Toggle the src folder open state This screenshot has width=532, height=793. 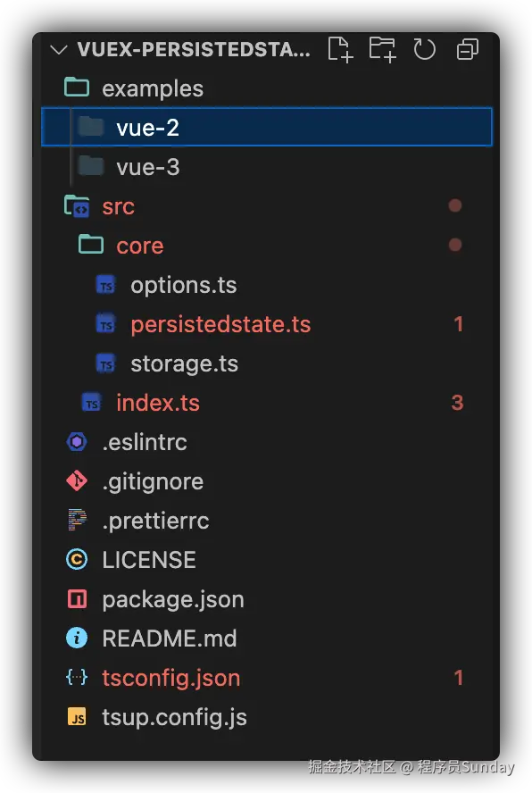pyautogui.click(x=267, y=205)
